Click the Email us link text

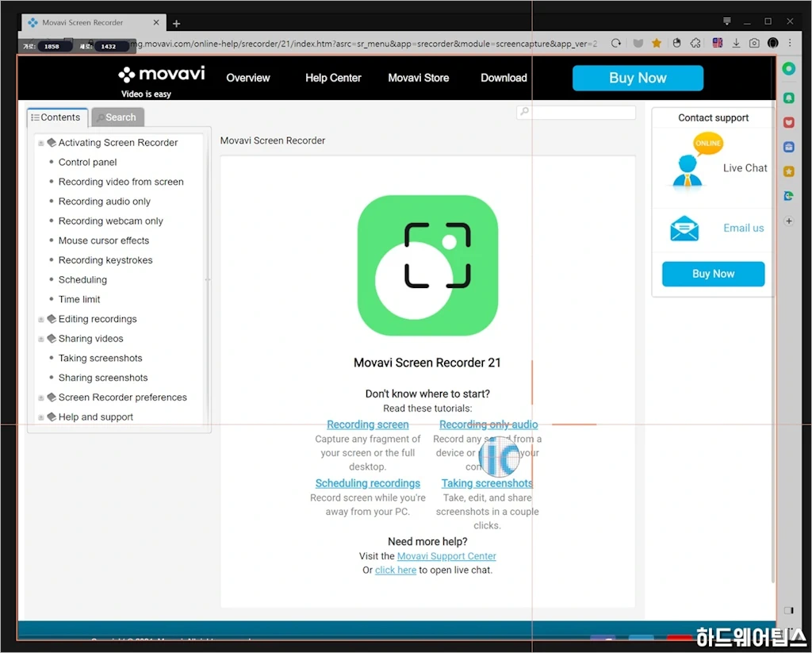point(743,228)
